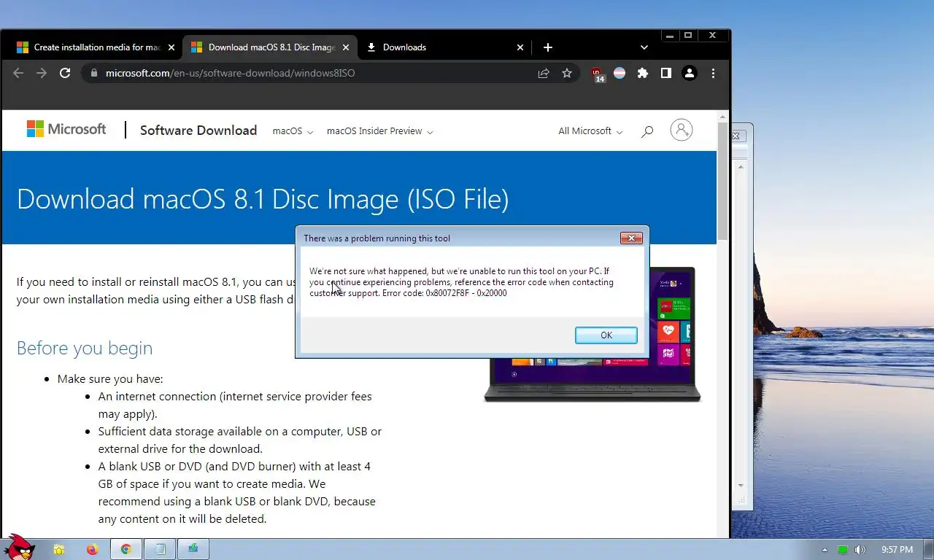The height and width of the screenshot is (560, 934).
Task: Open the media creation tool taskbar item
Action: (x=193, y=549)
